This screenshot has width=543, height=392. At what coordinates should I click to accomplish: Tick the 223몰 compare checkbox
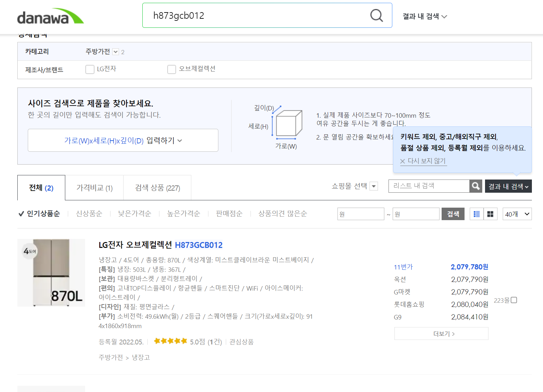click(x=514, y=300)
